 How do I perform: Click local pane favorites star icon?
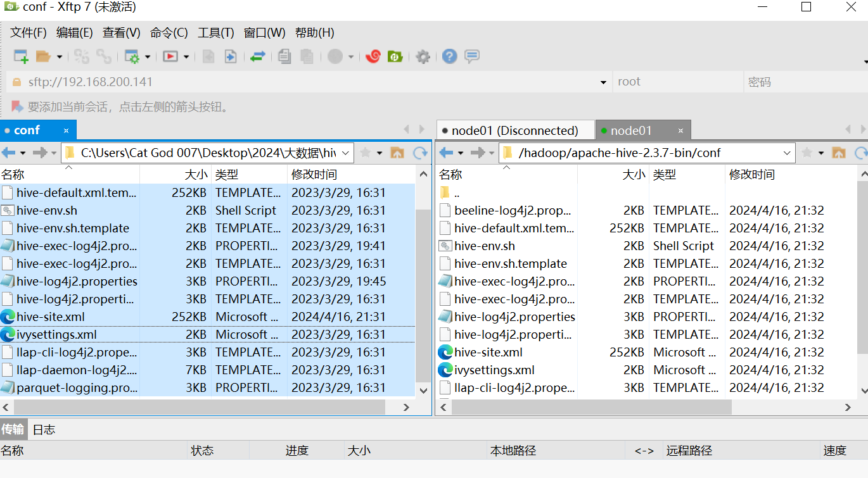tap(366, 153)
